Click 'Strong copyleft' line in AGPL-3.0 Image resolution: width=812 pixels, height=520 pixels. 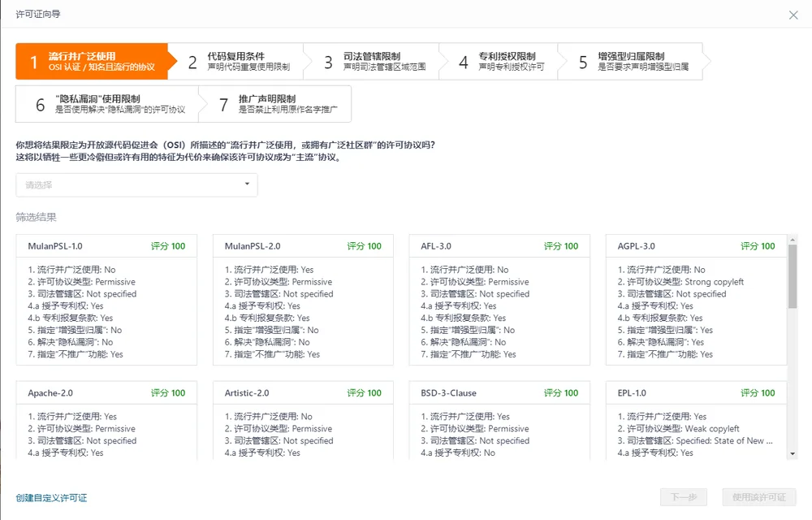[680, 282]
